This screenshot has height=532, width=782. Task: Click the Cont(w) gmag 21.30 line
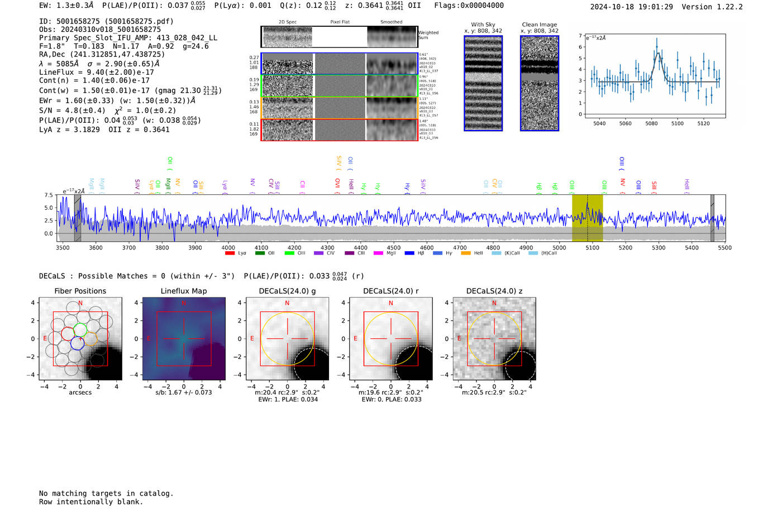pos(130,90)
